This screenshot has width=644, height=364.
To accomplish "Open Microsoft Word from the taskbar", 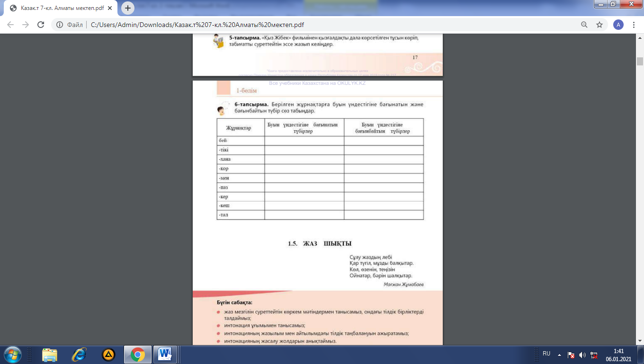I will tap(165, 355).
